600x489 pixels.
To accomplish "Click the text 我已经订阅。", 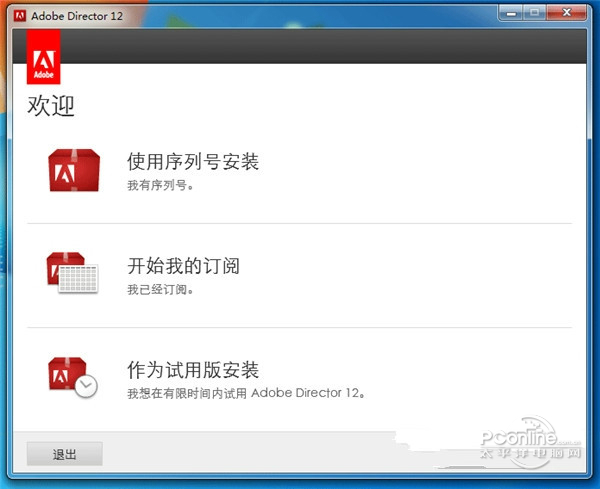I will [x=160, y=289].
